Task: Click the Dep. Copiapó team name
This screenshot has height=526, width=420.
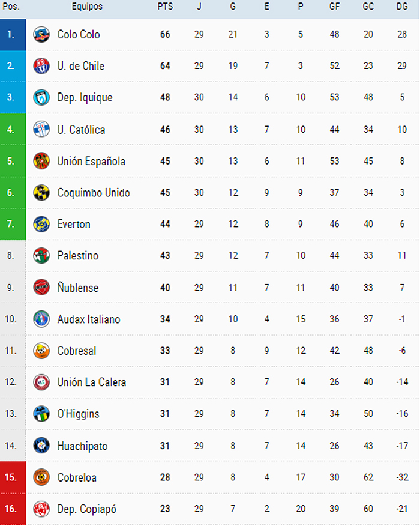Action: coord(87,509)
